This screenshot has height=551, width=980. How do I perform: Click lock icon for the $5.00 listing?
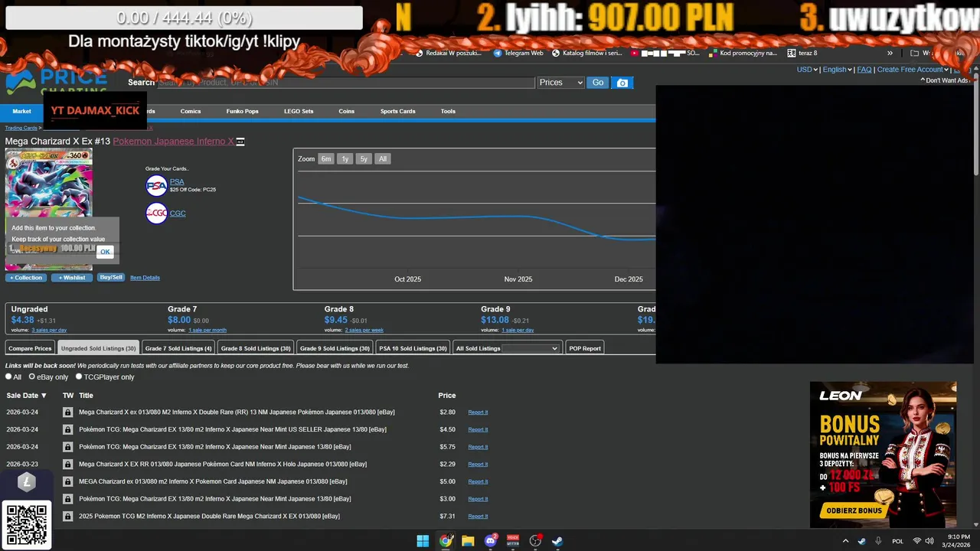click(x=67, y=482)
